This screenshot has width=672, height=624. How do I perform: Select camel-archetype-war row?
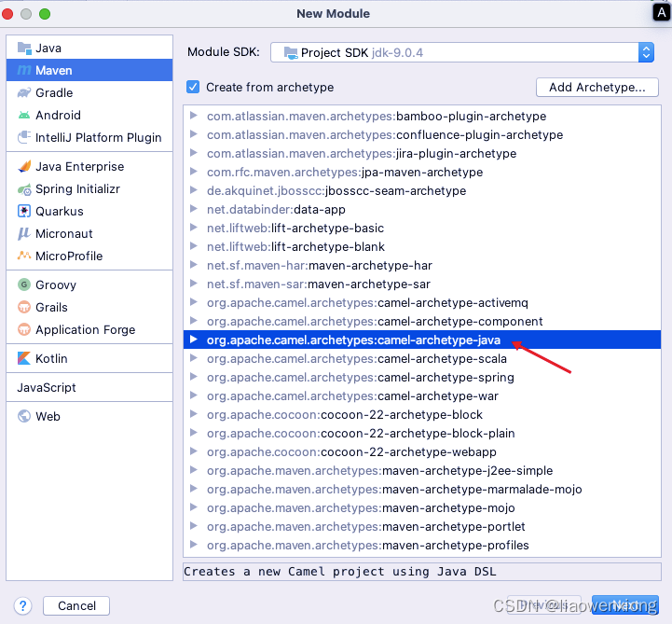click(421, 395)
